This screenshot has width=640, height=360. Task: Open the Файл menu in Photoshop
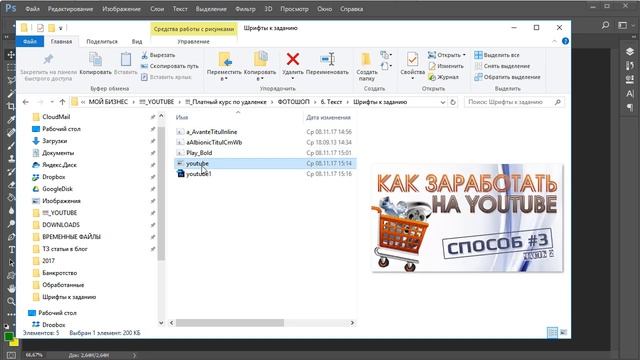pyautogui.click(x=32, y=9)
